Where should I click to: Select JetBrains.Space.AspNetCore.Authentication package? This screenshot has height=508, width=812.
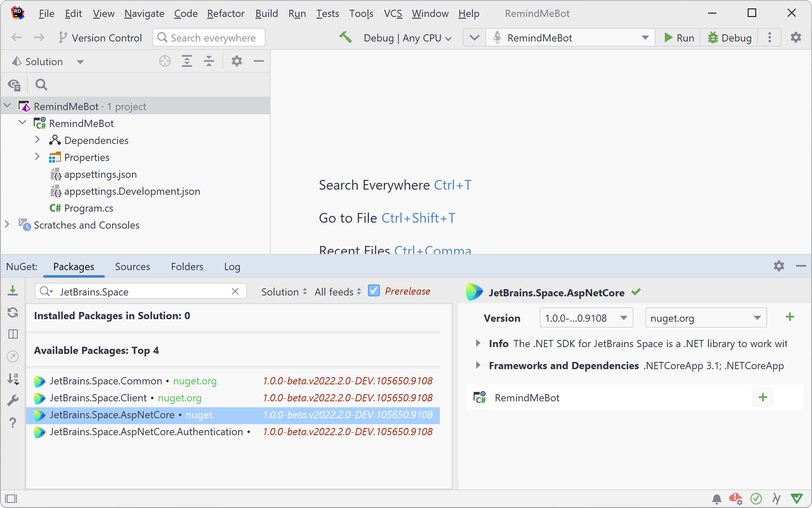coord(233,432)
